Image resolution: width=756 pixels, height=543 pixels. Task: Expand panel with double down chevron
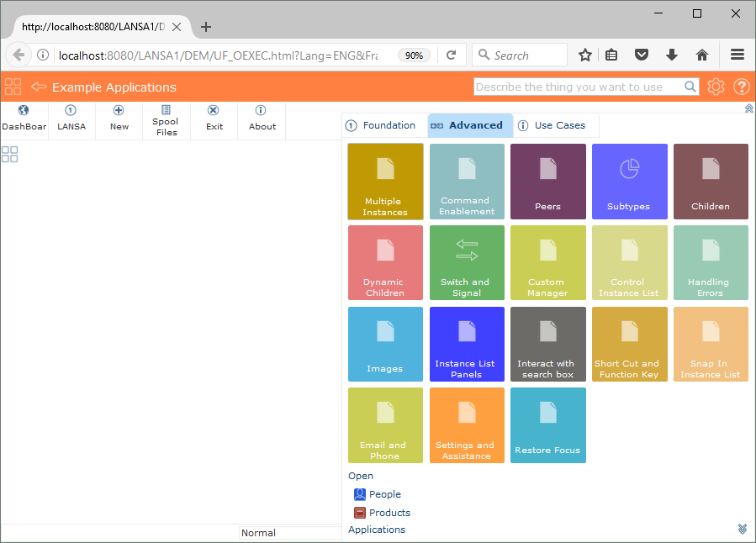coord(742,529)
